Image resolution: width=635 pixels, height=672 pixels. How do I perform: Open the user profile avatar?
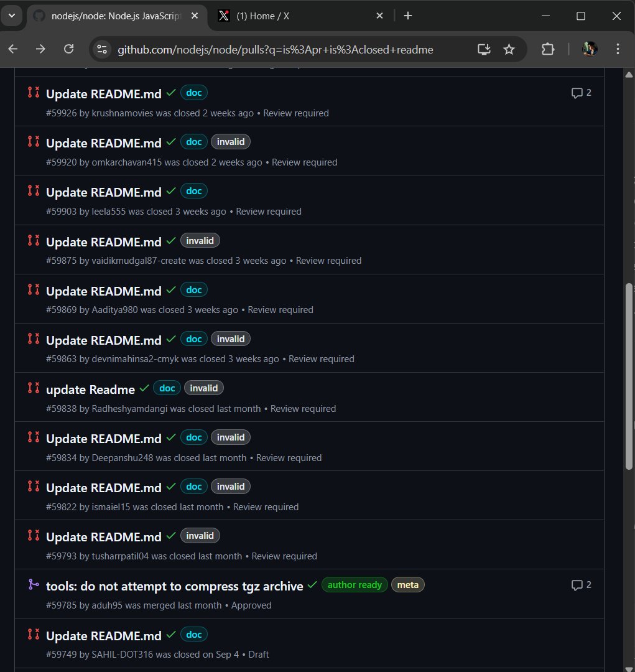click(589, 49)
